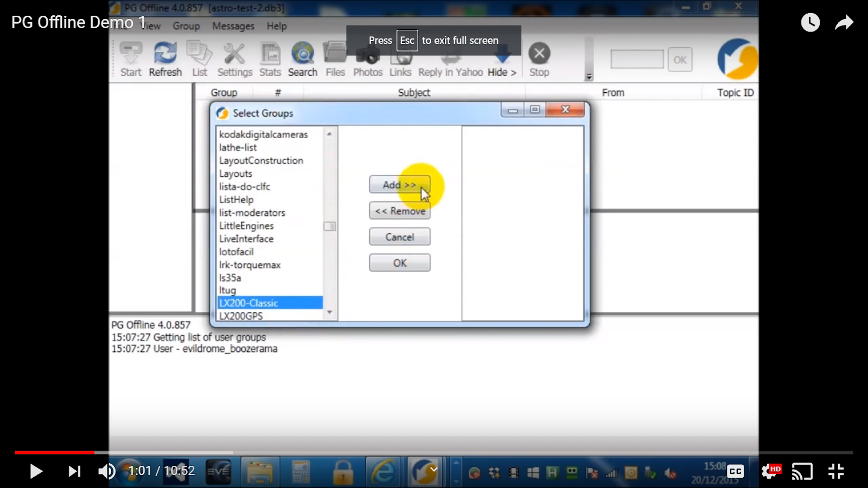The width and height of the screenshot is (868, 488).
Task: Skip to next video
Action: tap(74, 471)
